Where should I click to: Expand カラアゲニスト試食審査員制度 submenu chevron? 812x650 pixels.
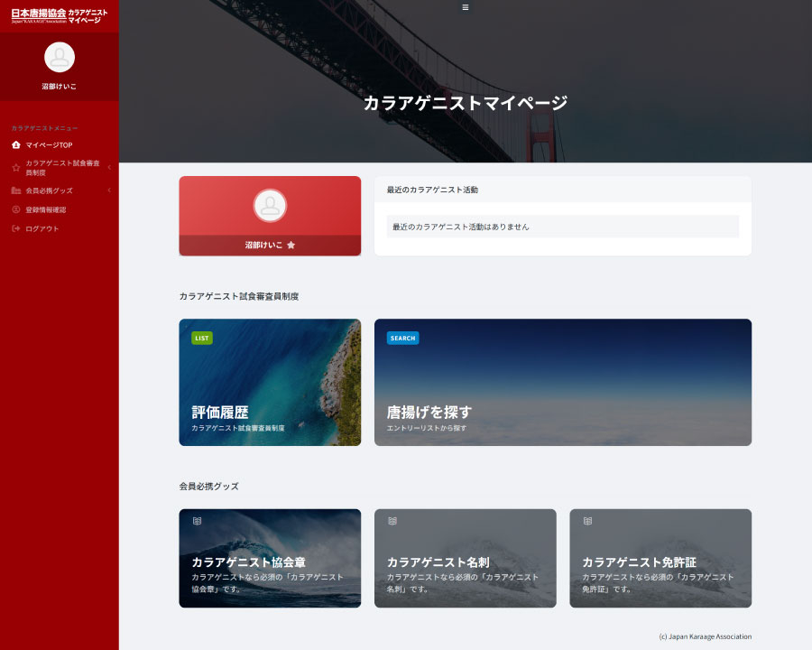click(x=109, y=167)
